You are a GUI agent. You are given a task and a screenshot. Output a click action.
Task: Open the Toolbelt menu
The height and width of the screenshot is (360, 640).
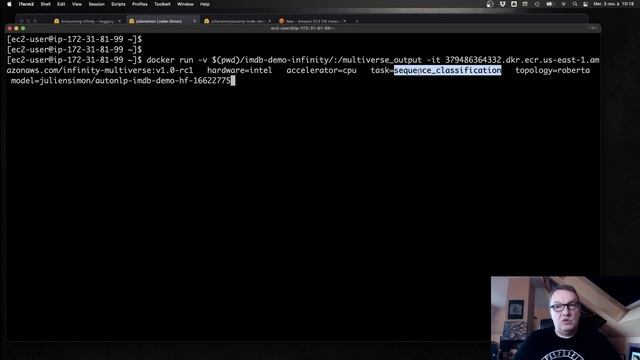162,4
